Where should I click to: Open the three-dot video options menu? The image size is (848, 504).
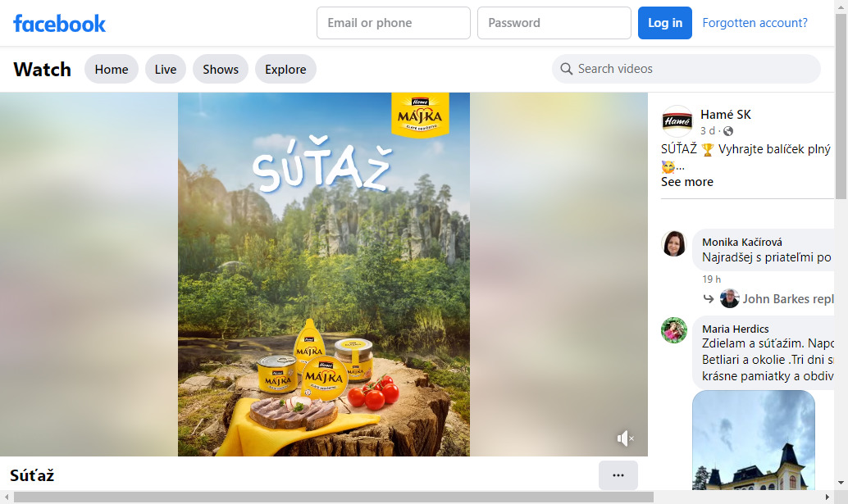pos(618,475)
